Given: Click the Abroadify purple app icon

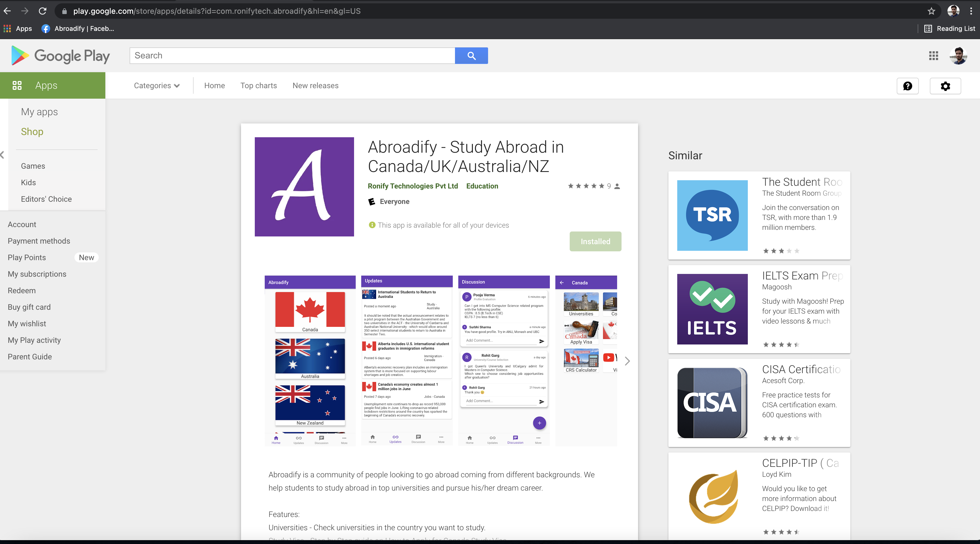Looking at the screenshot, I should (304, 187).
